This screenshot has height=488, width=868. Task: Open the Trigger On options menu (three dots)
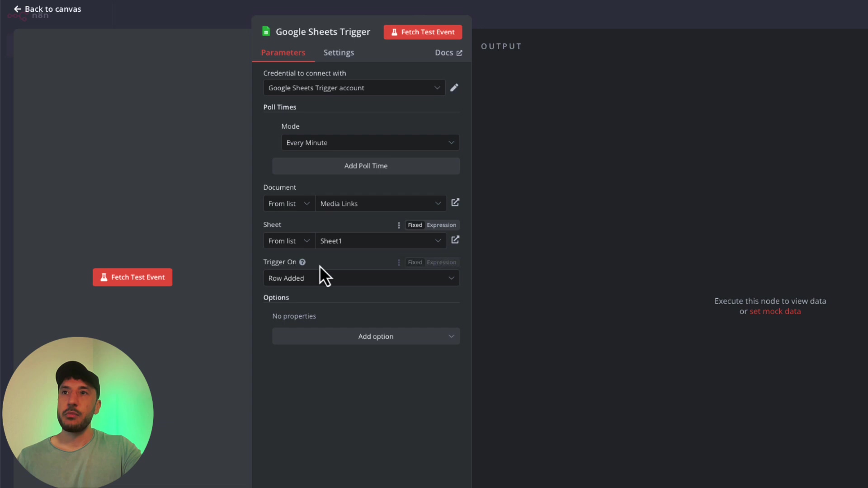point(399,263)
